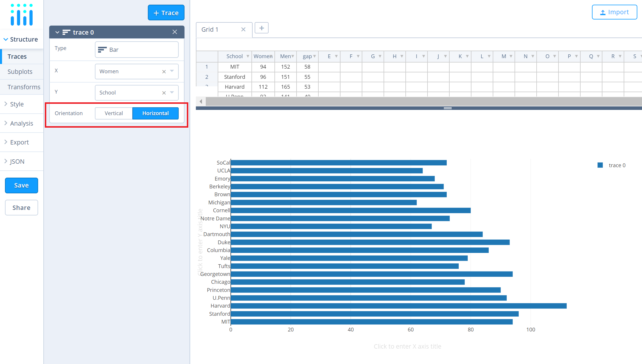
Task: Open column G header dropdown arrow
Action: pyautogui.click(x=380, y=56)
